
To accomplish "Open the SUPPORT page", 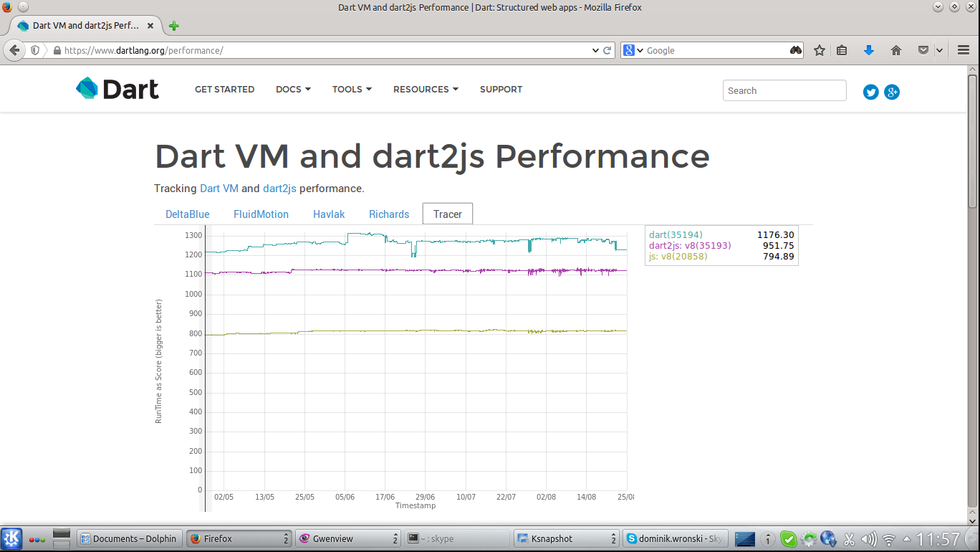I will [501, 90].
